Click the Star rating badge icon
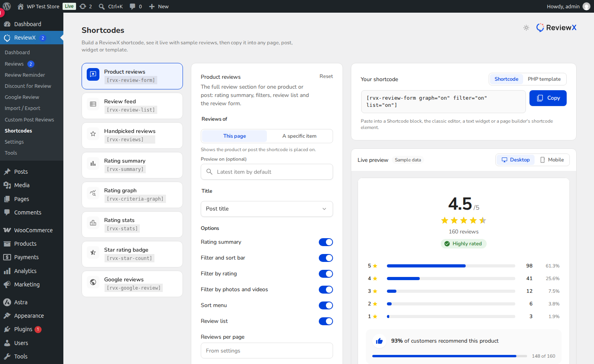Screen dimensions: 594x364 pyautogui.click(x=93, y=252)
